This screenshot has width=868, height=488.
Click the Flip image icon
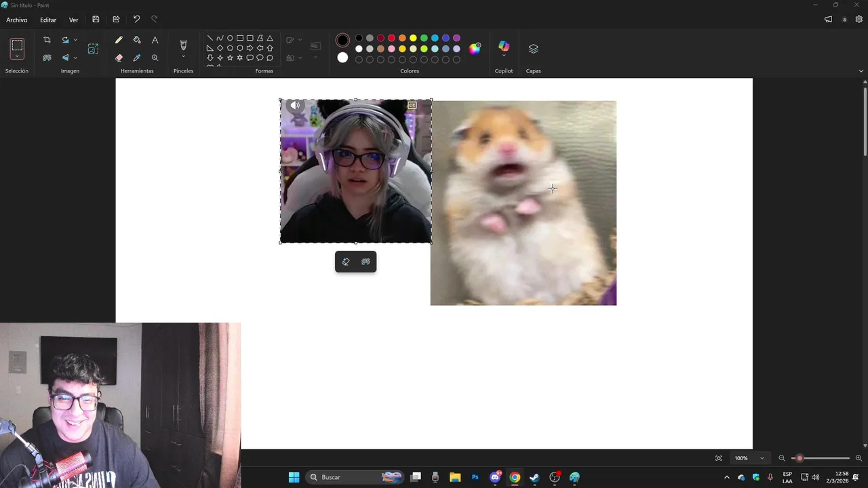65,58
